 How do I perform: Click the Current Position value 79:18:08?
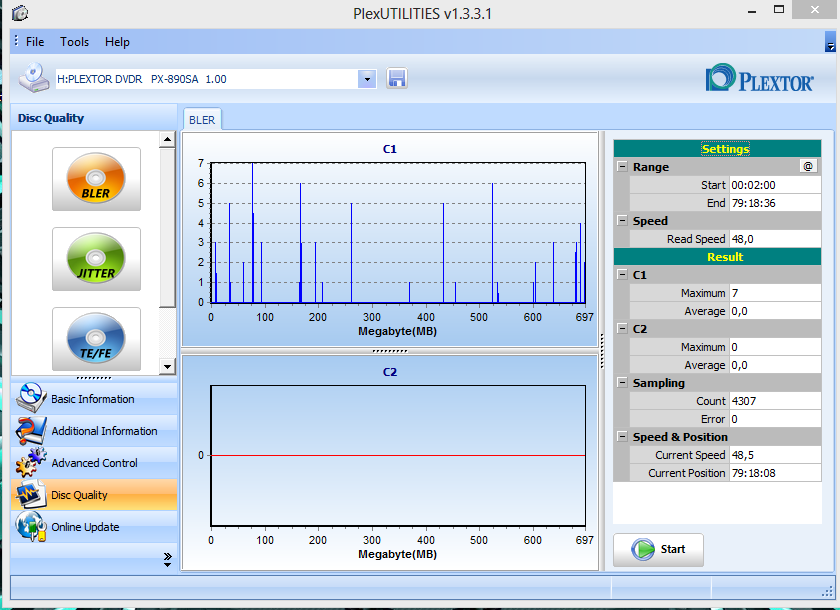pos(775,473)
